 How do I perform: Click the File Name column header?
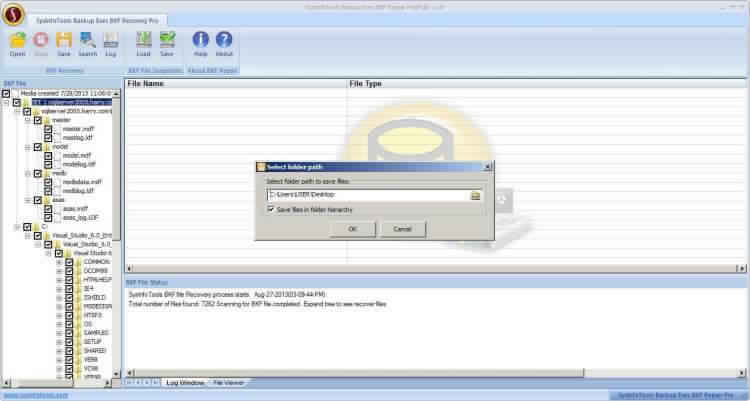[235, 84]
